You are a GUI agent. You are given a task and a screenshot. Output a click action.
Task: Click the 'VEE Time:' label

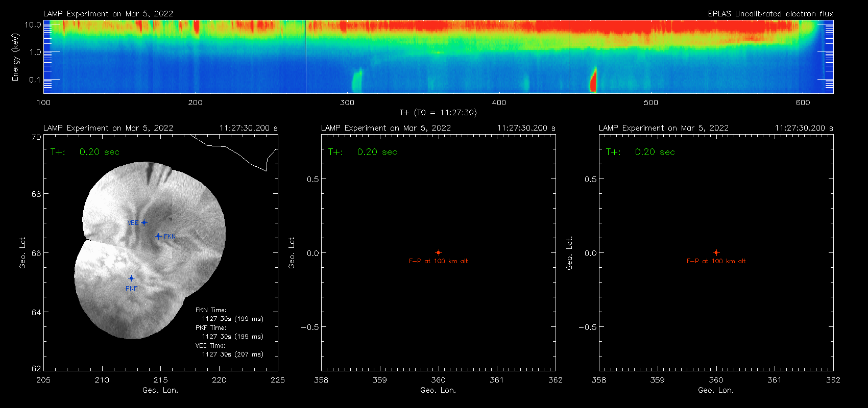point(210,345)
